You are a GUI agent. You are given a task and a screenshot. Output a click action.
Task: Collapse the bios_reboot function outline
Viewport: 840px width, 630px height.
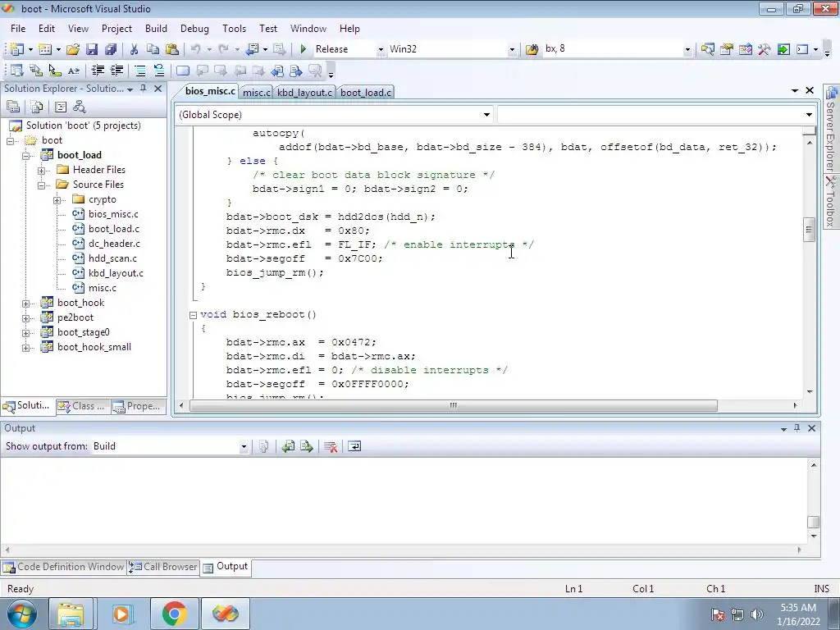pyautogui.click(x=194, y=315)
